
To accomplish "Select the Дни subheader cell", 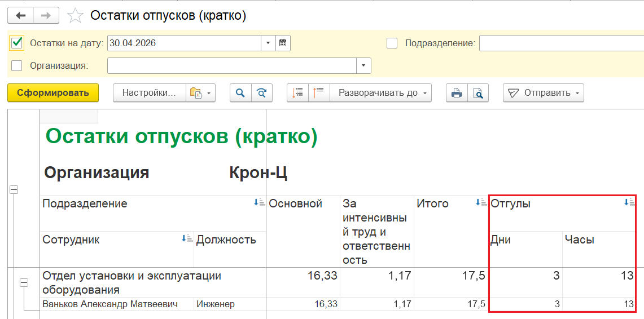I will coord(525,249).
